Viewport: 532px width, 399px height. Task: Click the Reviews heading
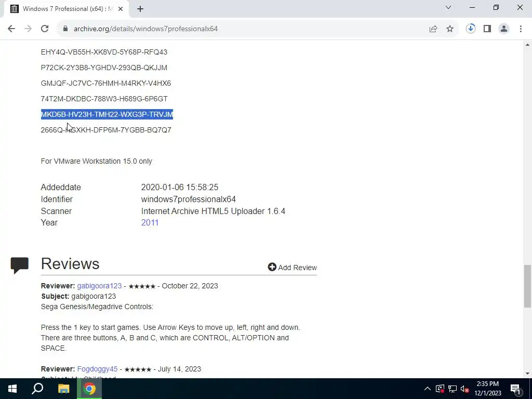coord(70,263)
